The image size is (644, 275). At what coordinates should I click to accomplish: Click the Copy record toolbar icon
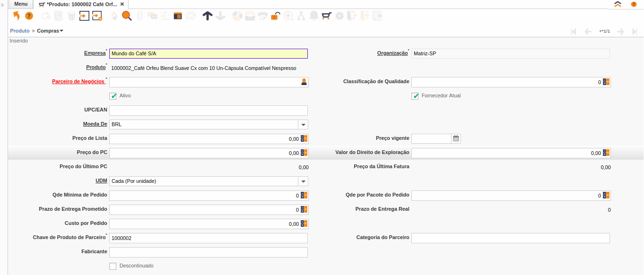(58, 16)
